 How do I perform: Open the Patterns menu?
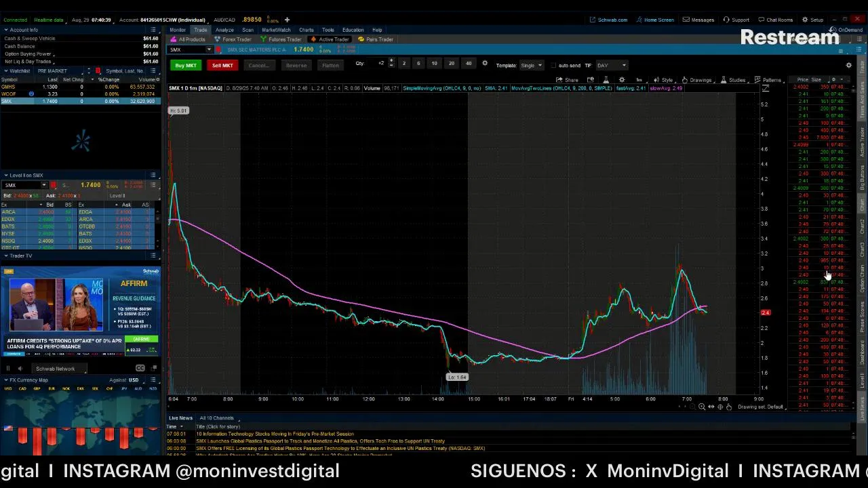(x=768, y=80)
